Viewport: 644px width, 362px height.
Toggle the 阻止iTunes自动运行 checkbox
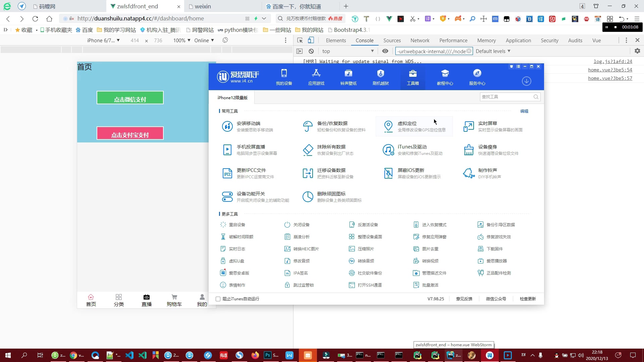[x=218, y=299]
